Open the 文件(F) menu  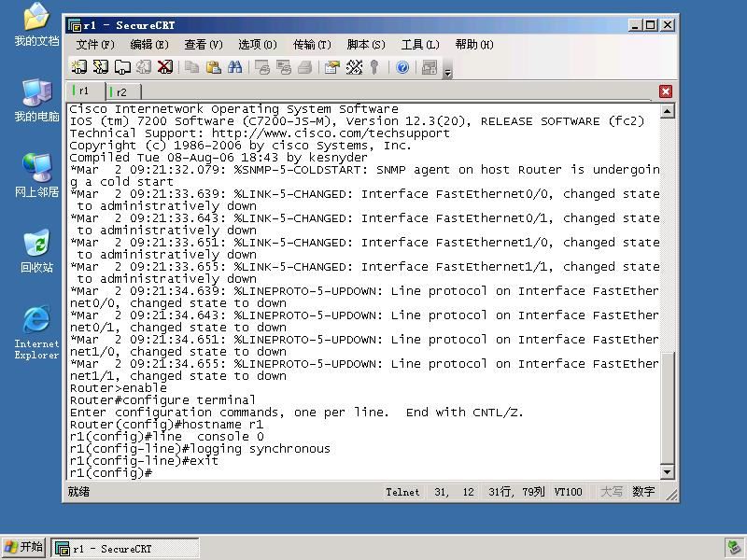[95, 45]
